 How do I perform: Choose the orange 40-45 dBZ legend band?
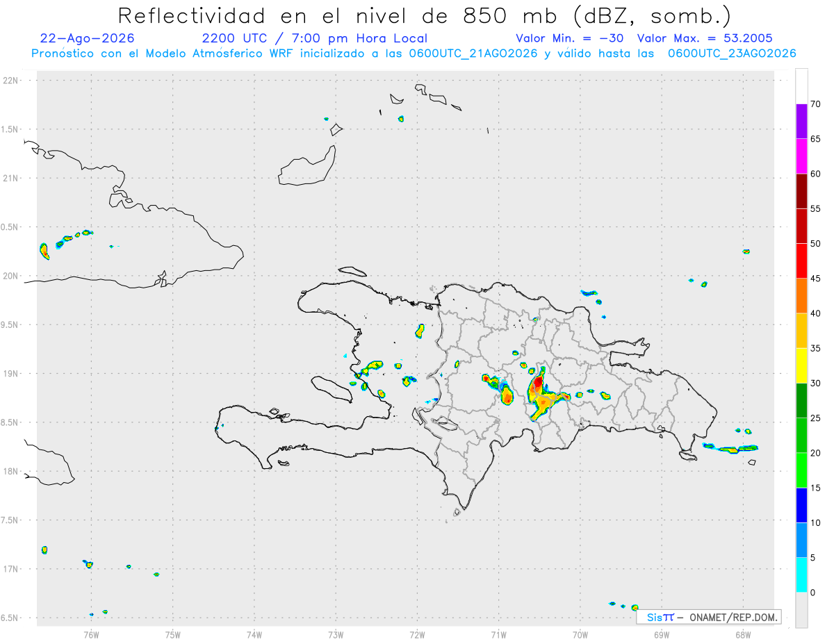pos(801,296)
